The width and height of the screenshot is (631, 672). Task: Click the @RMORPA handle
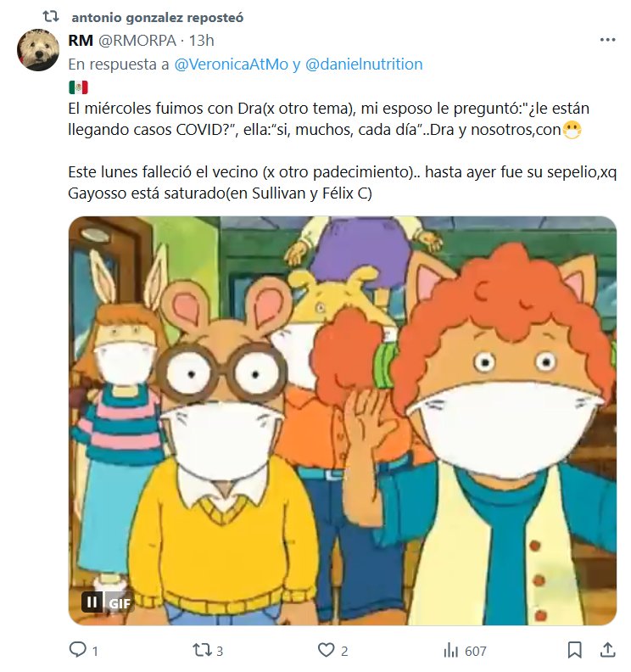point(137,41)
